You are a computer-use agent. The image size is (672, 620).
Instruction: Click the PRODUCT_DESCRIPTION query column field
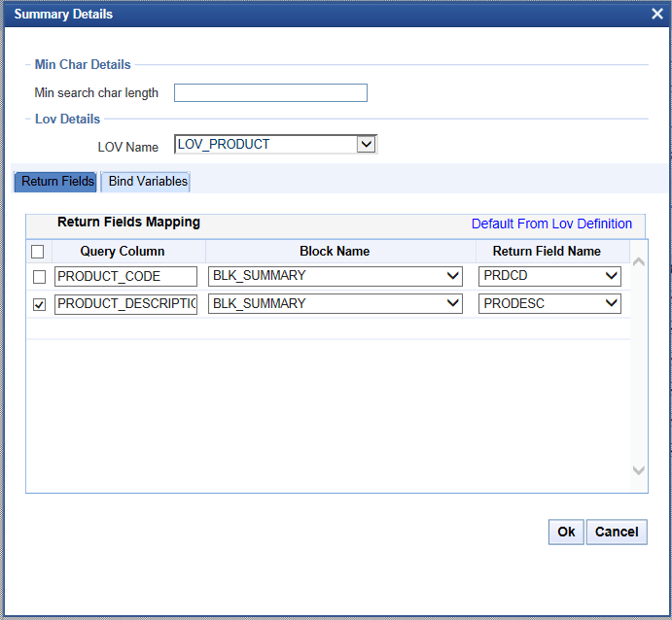coord(125,303)
